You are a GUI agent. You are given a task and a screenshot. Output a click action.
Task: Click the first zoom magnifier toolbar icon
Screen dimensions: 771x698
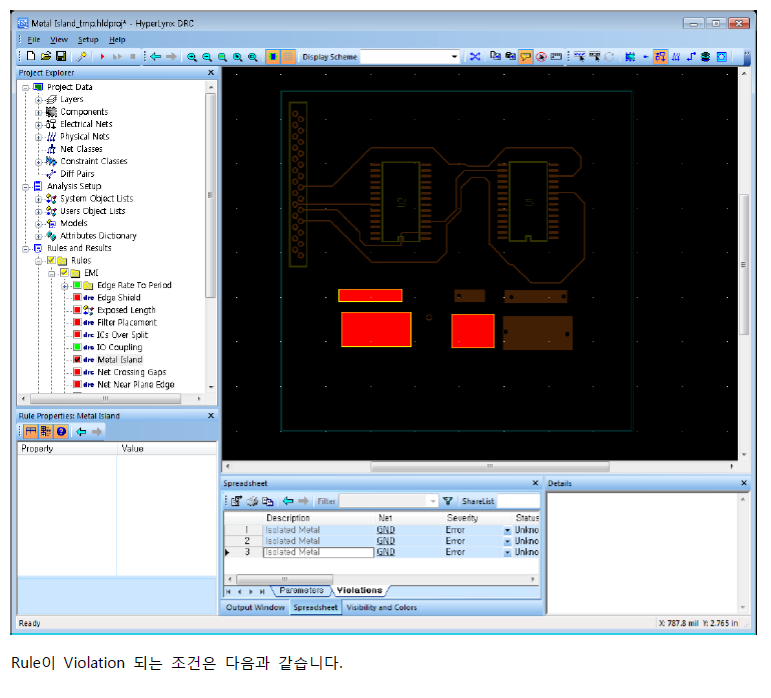(191, 57)
